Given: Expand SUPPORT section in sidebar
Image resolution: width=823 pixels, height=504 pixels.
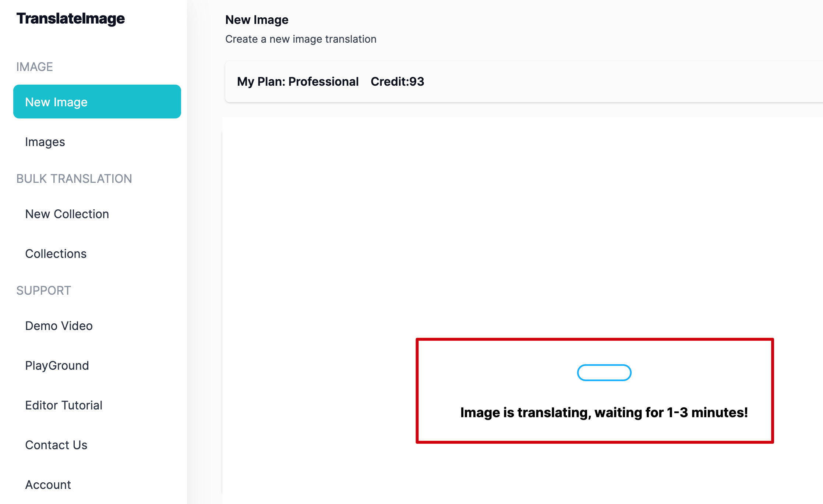Looking at the screenshot, I should (44, 290).
